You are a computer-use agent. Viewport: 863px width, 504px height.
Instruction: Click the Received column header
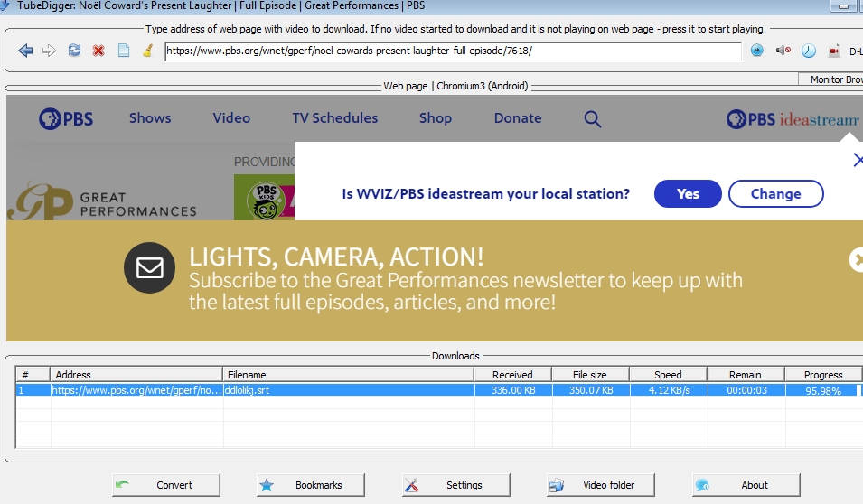tap(512, 375)
